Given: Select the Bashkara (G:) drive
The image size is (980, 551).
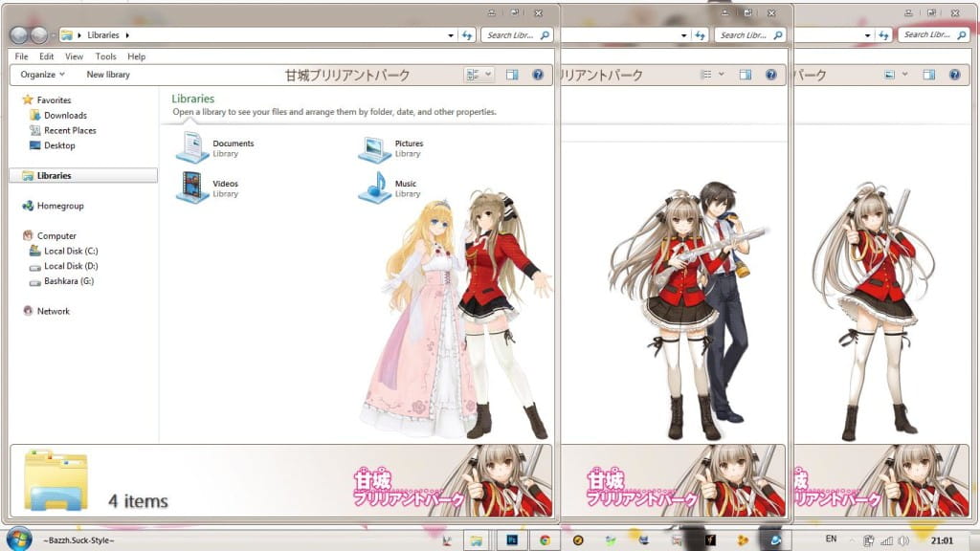Looking at the screenshot, I should (x=68, y=281).
